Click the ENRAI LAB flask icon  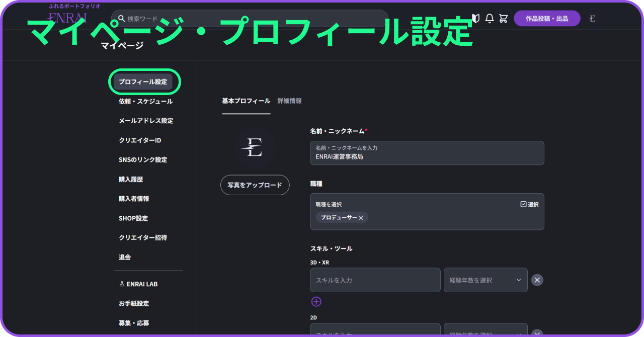point(122,284)
